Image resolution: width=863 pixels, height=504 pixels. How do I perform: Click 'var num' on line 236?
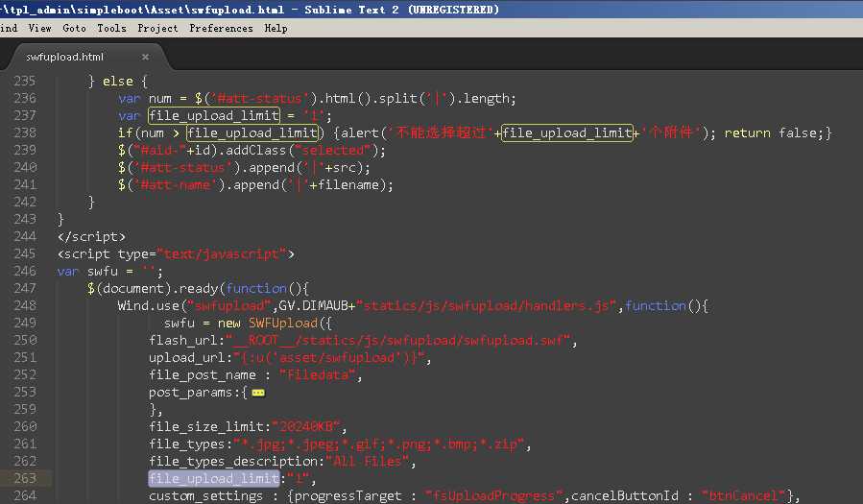click(x=145, y=99)
